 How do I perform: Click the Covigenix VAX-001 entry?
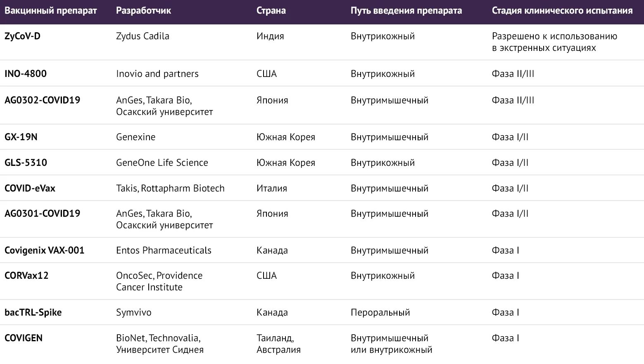[x=44, y=250]
